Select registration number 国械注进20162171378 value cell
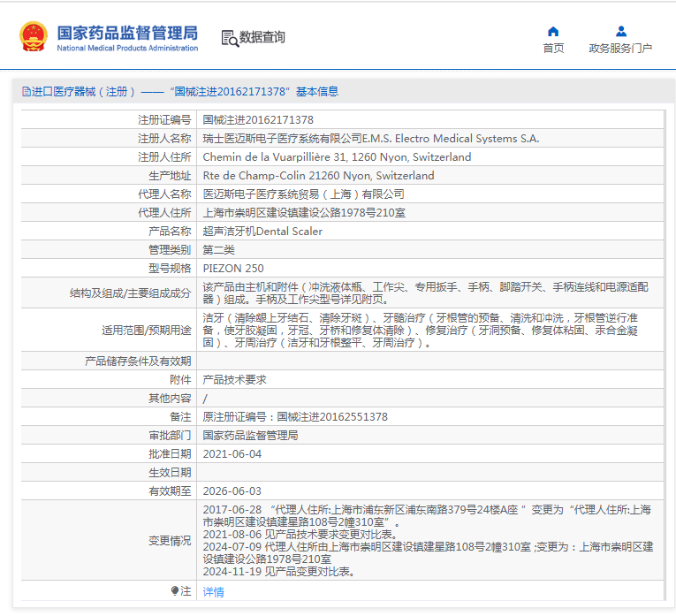Viewport: 676px width, 616px height. tap(258, 120)
